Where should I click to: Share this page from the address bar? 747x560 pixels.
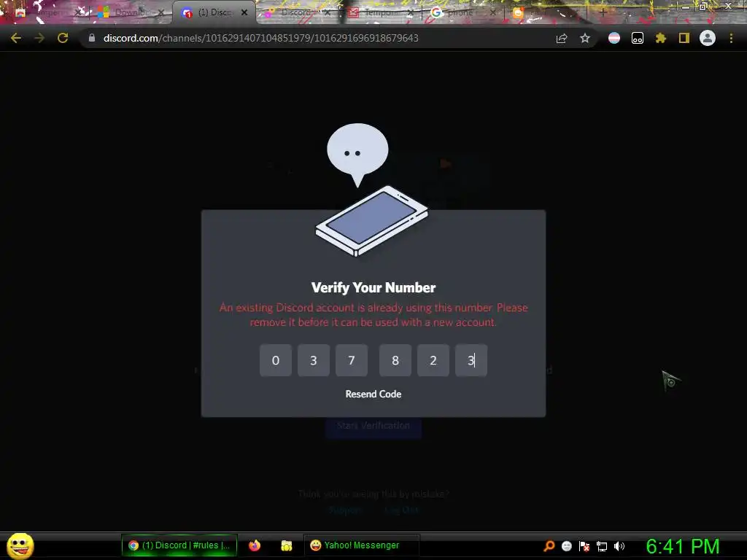pos(562,38)
